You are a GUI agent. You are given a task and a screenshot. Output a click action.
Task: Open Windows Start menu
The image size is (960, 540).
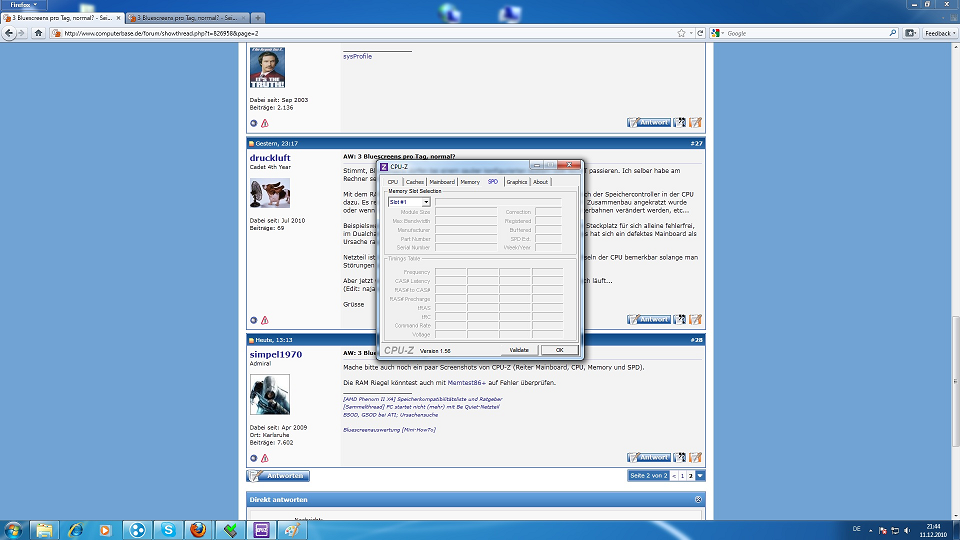[13, 530]
